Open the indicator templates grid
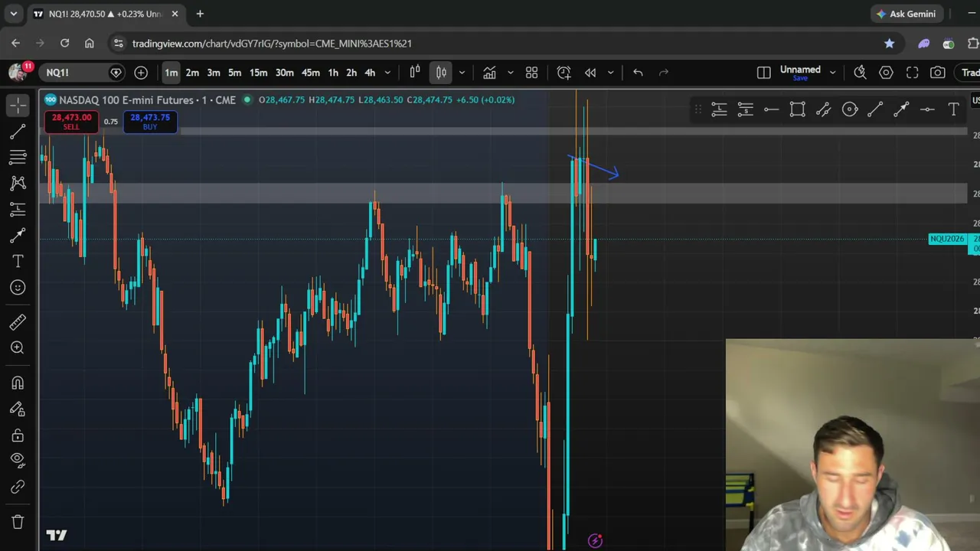Image resolution: width=980 pixels, height=551 pixels. coord(531,73)
